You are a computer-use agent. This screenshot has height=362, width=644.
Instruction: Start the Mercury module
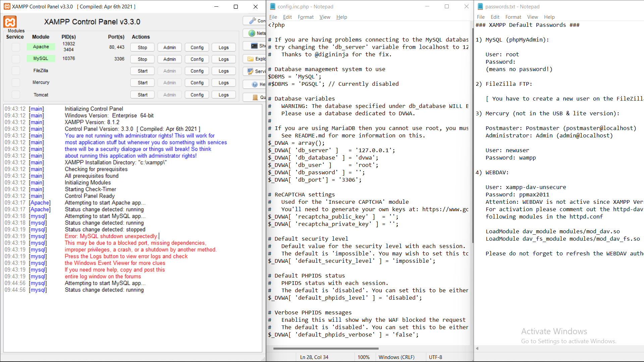point(142,83)
